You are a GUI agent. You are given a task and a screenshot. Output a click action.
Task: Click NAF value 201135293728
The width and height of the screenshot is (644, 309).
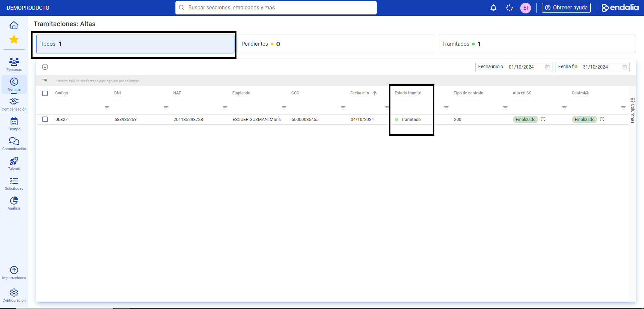point(188,120)
